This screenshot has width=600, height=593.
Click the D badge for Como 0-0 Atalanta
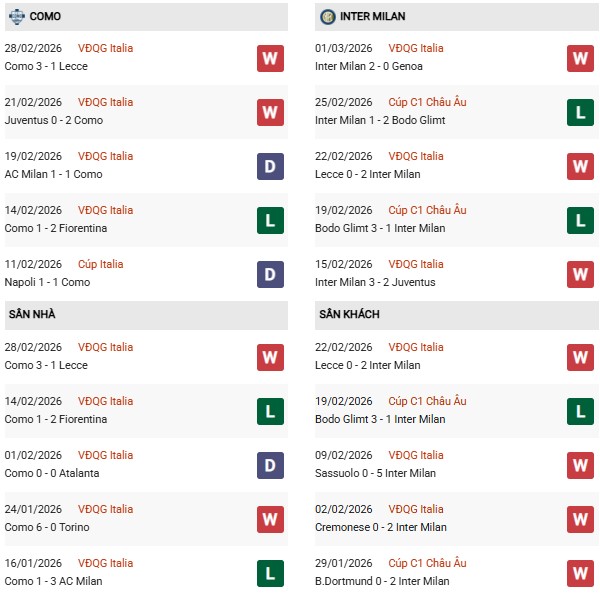(x=270, y=465)
